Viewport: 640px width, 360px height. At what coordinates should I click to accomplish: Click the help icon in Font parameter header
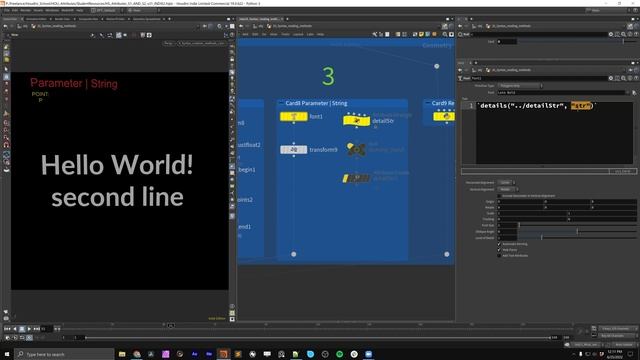(636, 78)
